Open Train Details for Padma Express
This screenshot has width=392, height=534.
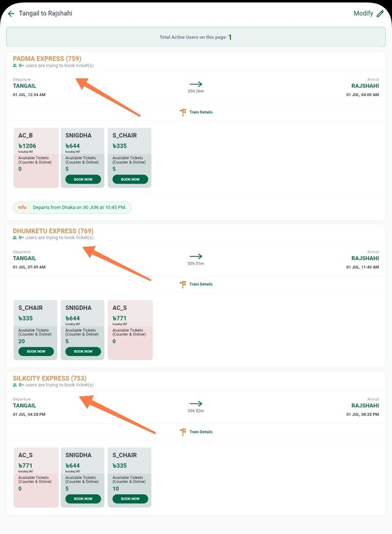[201, 112]
